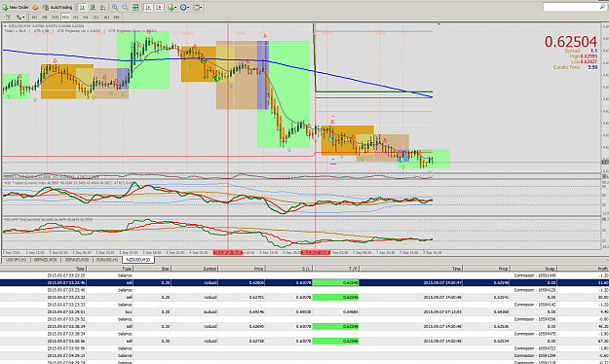The image size is (609, 364).
Task: Open the EURUSD,H1 chart tab
Action: coord(107,260)
